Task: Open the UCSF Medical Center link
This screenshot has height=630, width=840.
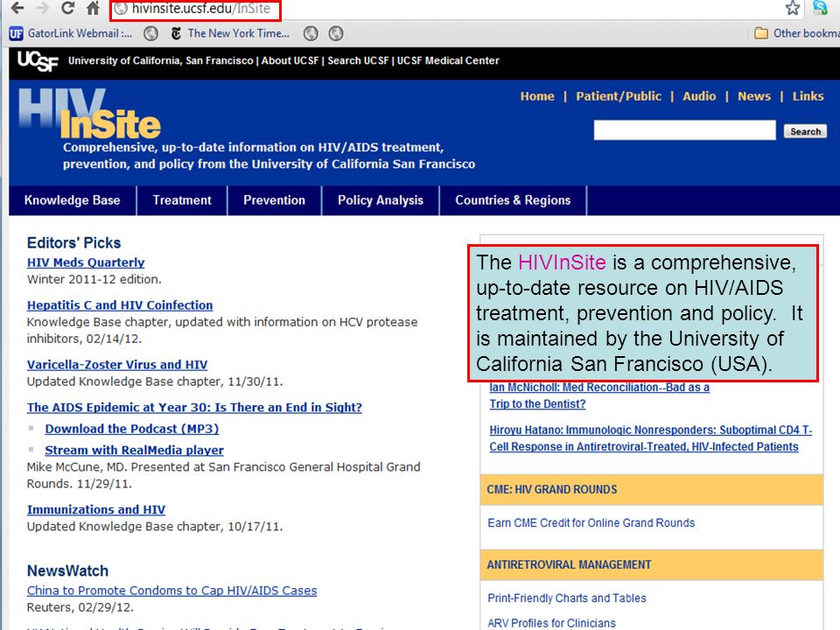Action: tap(448, 60)
